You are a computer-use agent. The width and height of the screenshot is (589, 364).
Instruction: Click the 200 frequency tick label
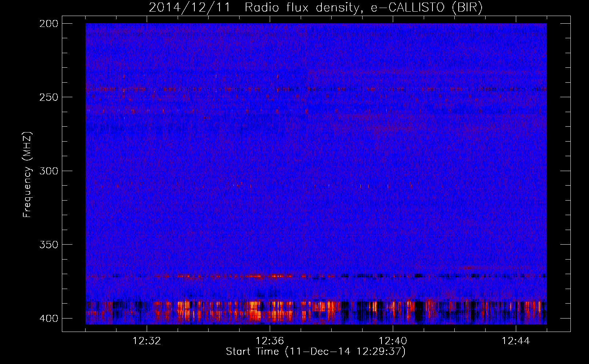48,24
